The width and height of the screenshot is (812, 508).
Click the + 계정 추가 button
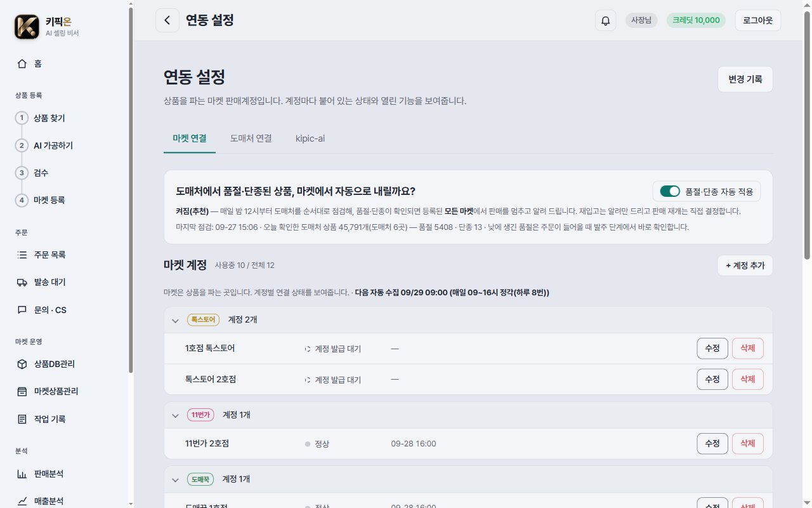click(745, 265)
